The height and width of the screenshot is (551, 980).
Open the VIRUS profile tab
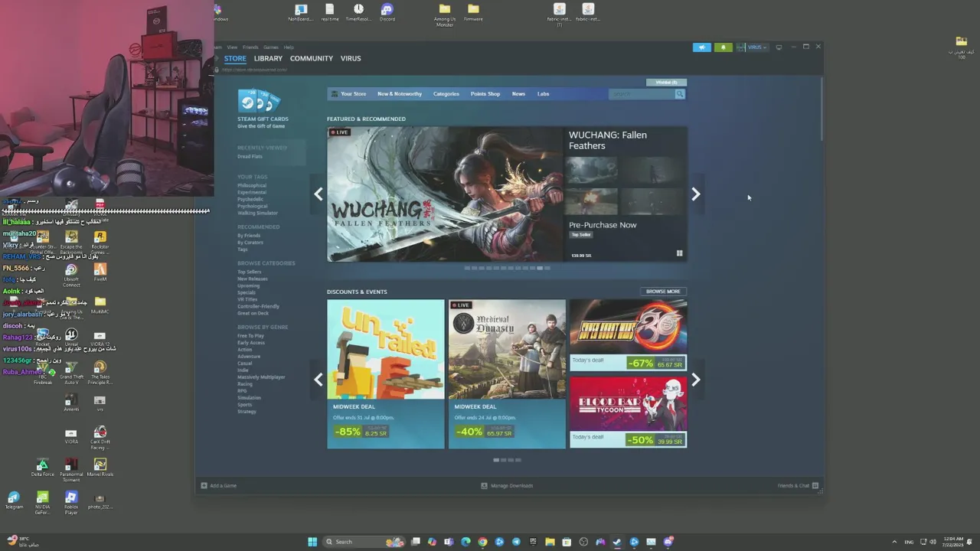coord(351,59)
